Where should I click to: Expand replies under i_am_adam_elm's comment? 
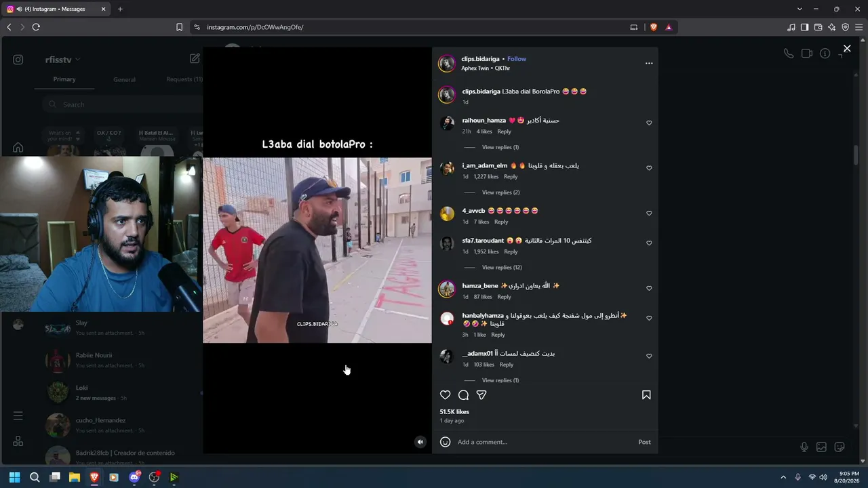(x=501, y=192)
